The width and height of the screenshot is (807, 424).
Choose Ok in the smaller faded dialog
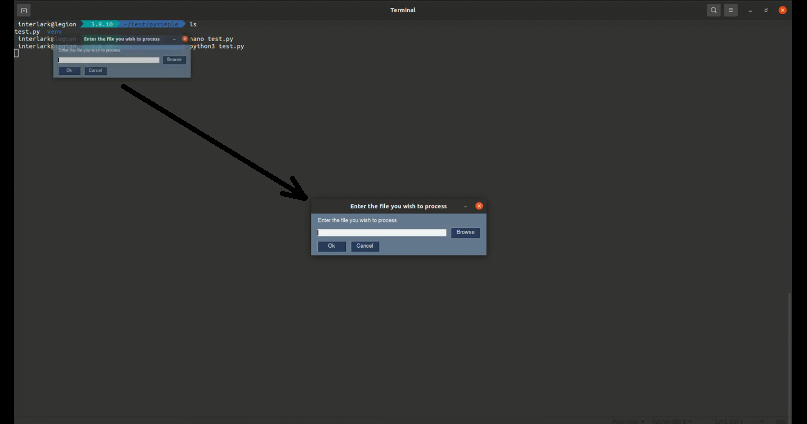69,70
